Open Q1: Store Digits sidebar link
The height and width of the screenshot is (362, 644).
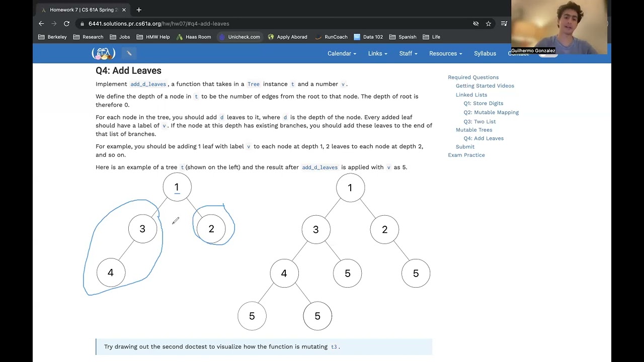(484, 104)
